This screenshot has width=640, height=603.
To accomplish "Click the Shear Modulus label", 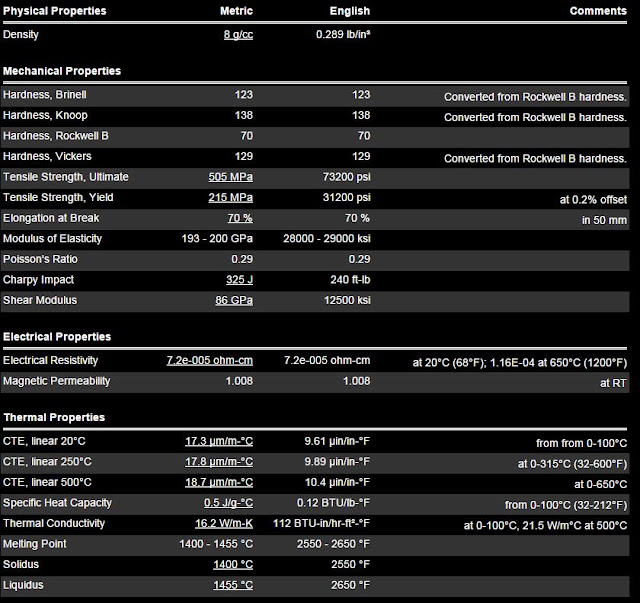I will coord(40,300).
